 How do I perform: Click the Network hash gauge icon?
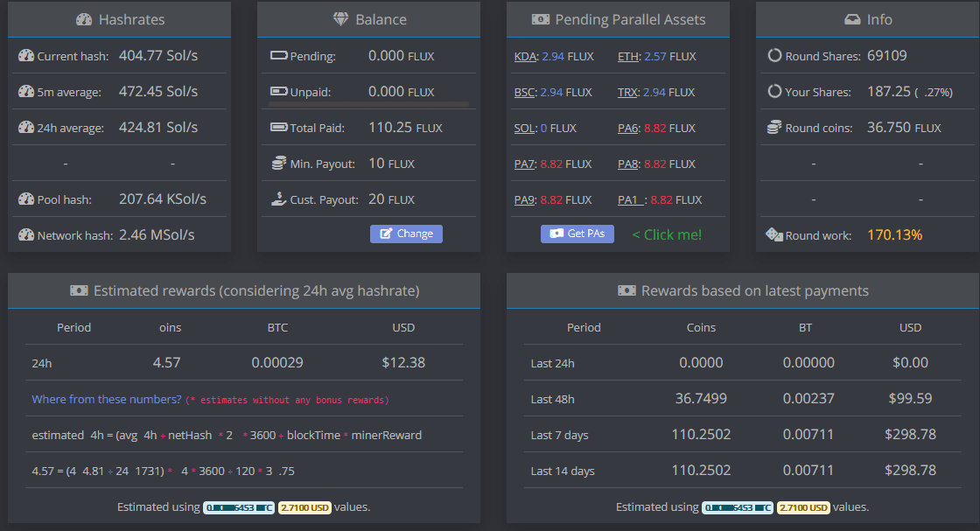coord(25,235)
